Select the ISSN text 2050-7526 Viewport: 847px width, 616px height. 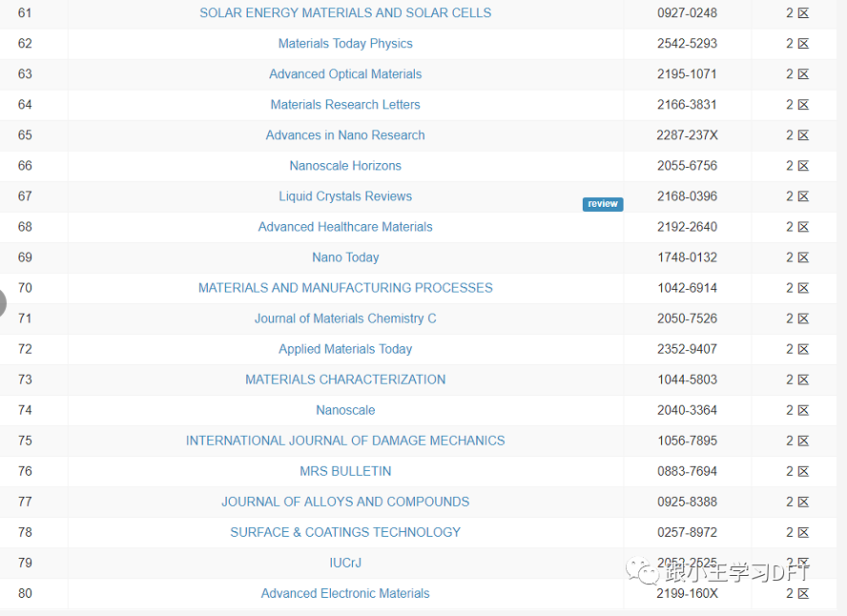pyautogui.click(x=687, y=318)
